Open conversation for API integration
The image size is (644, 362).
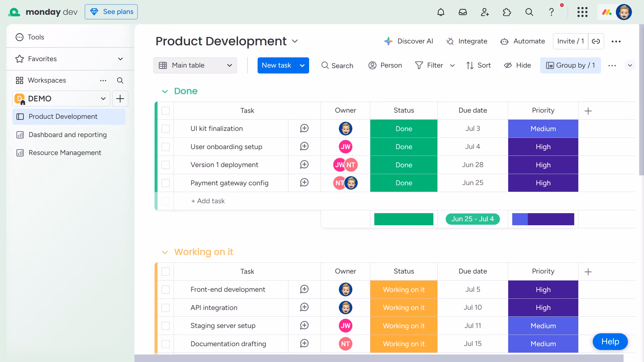(x=304, y=307)
